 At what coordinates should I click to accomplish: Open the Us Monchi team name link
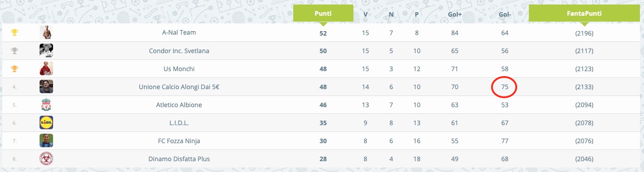179,69
